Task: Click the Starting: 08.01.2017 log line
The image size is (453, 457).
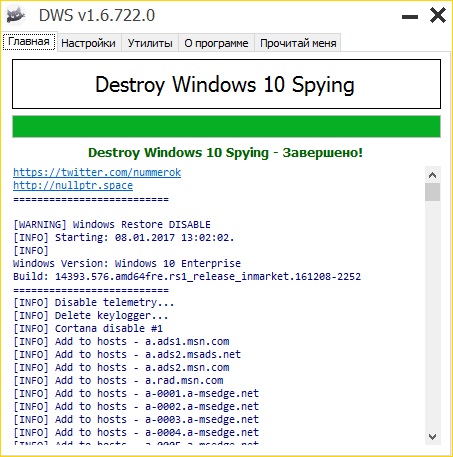Action: (x=124, y=237)
